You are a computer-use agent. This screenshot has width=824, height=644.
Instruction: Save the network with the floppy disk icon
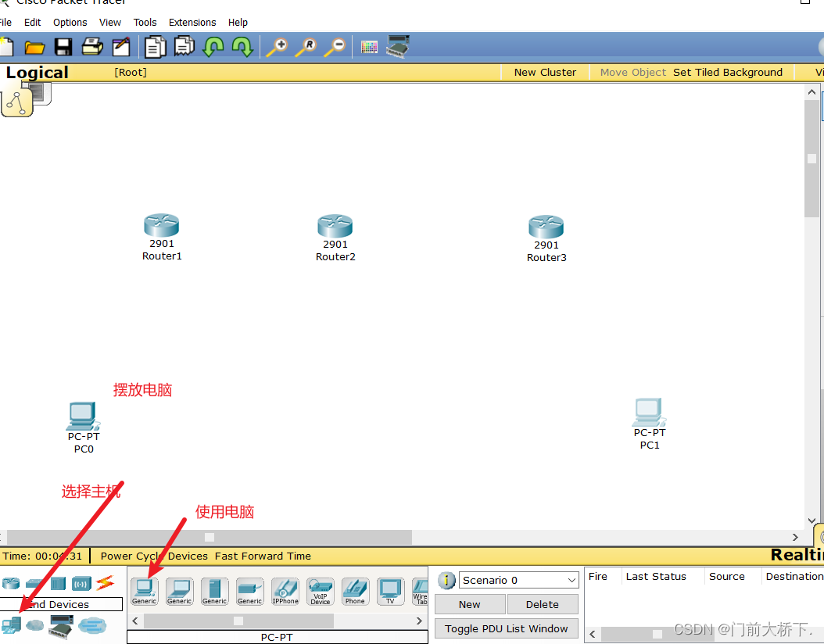click(63, 47)
